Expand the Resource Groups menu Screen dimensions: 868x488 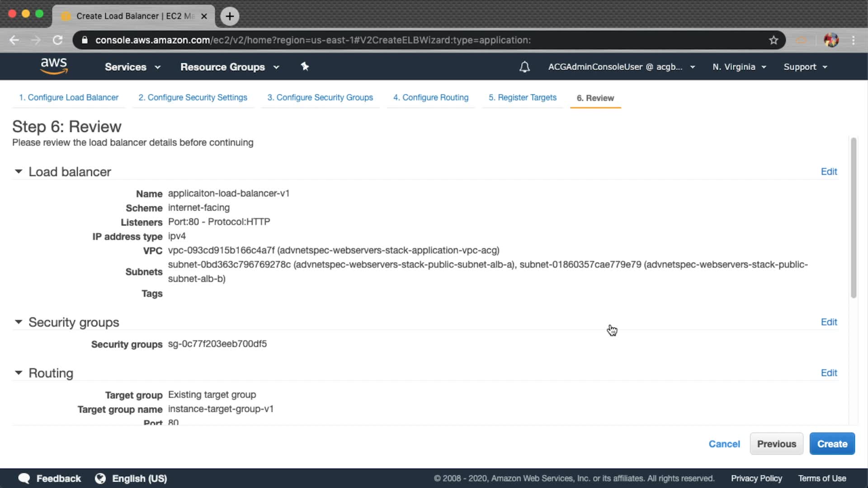tap(230, 67)
